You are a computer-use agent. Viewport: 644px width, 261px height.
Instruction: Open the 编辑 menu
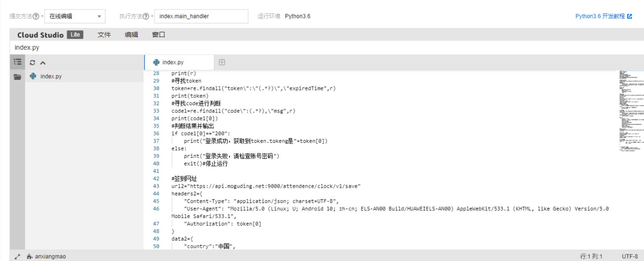pos(131,35)
